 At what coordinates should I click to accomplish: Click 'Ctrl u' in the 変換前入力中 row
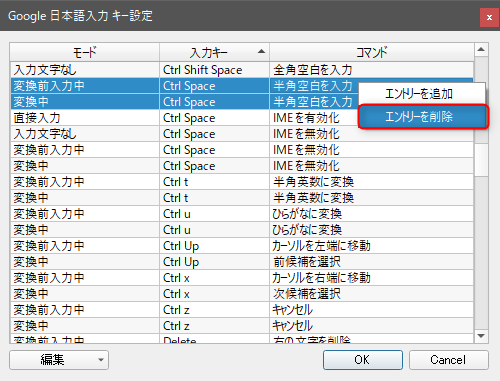(x=214, y=214)
